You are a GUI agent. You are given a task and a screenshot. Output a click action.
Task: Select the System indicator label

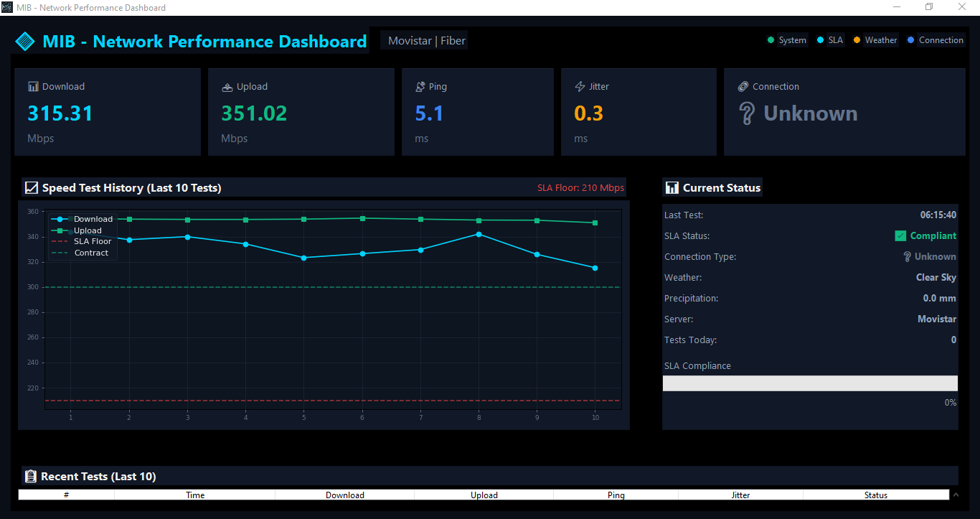pos(793,40)
